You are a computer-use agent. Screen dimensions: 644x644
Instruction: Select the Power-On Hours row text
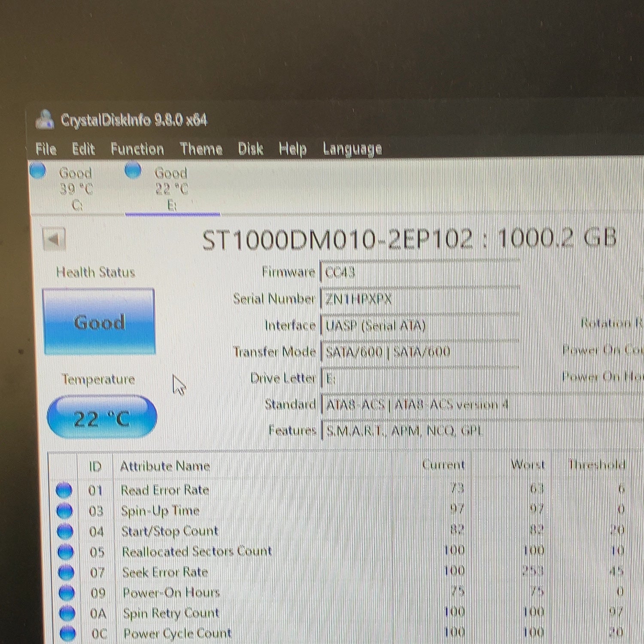tap(171, 593)
